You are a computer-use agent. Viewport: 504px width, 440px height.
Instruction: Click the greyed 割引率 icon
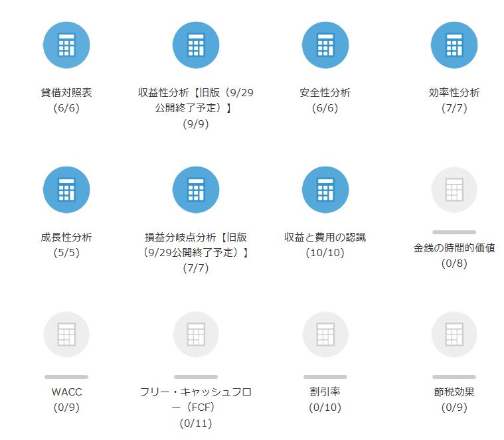click(x=325, y=334)
